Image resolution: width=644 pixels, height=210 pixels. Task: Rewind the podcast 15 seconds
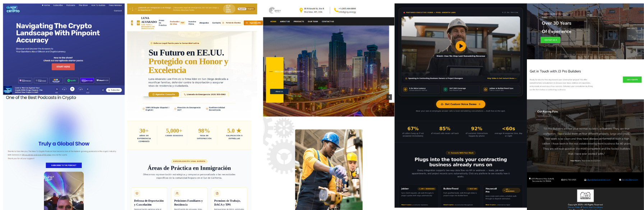[64, 89]
